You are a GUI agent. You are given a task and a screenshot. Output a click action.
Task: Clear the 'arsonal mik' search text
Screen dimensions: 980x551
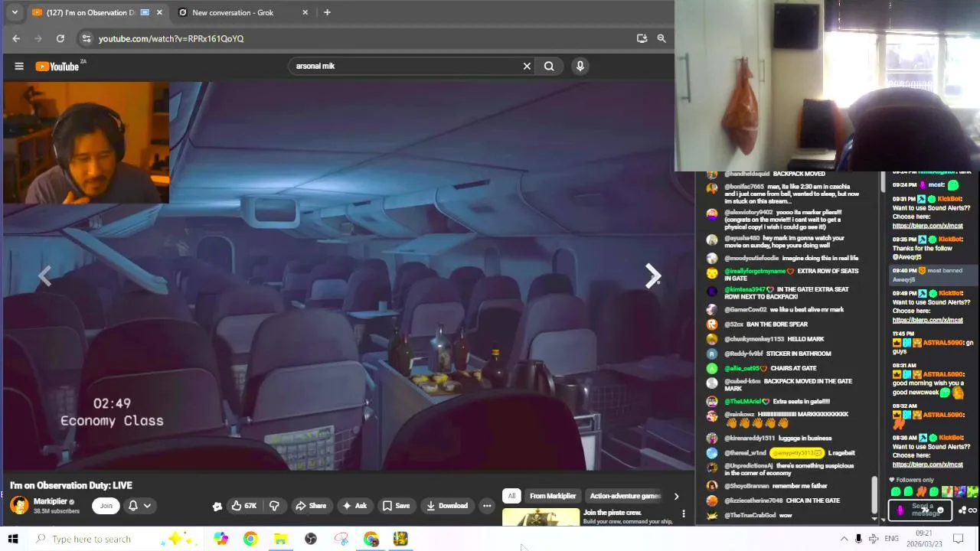tap(527, 66)
